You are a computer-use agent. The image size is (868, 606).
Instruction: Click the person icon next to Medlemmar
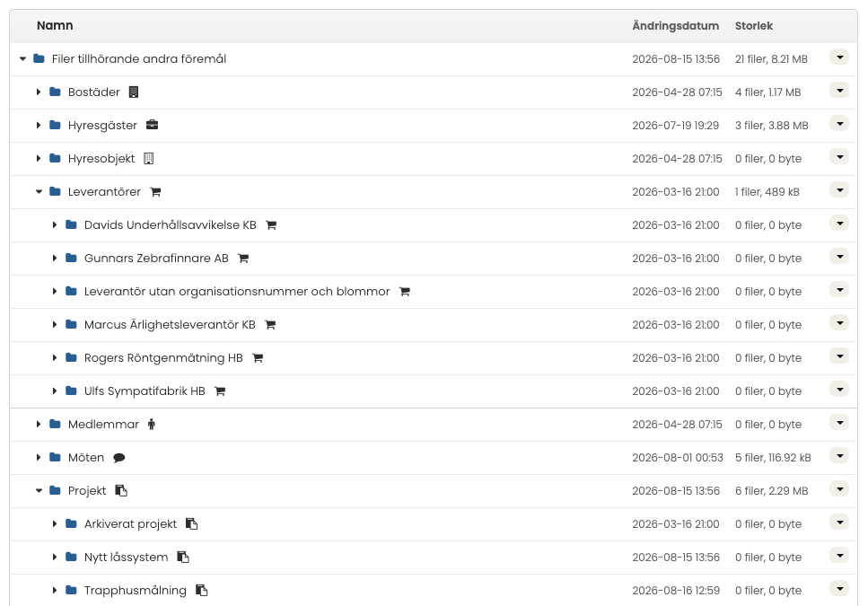tap(152, 425)
